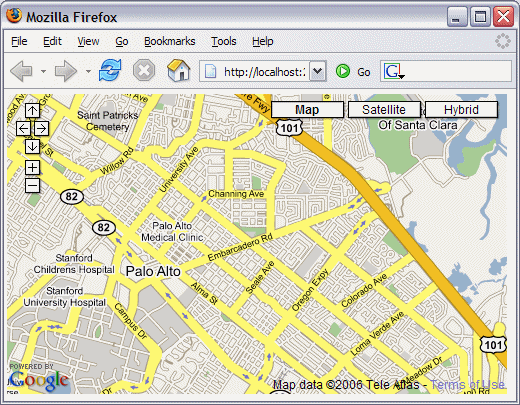Open the Back history dropdown arrow

coord(43,71)
